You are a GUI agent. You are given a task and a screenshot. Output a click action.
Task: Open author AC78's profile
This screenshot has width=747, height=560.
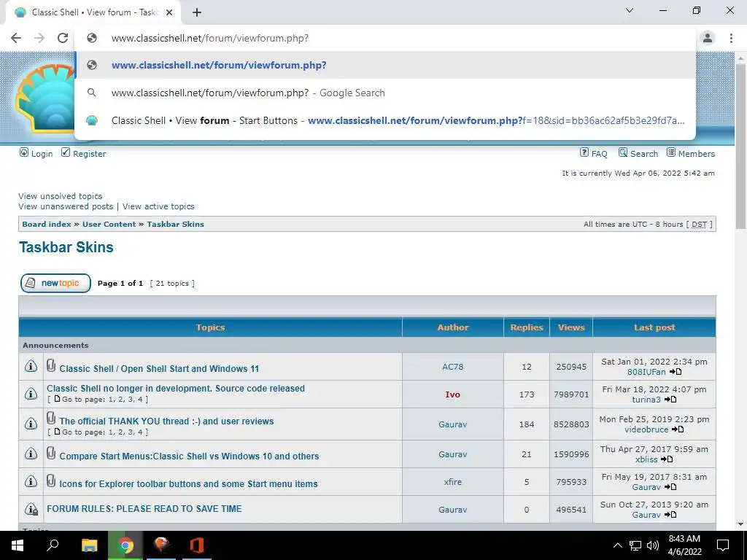452,367
